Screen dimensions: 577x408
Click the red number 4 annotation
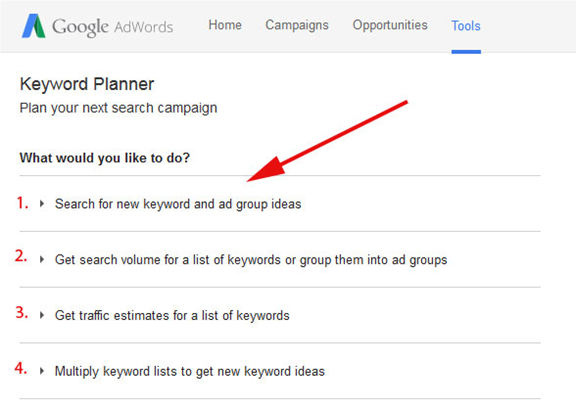21,368
